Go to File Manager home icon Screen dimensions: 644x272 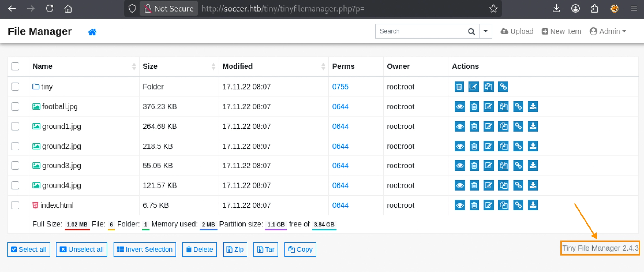pos(92,32)
